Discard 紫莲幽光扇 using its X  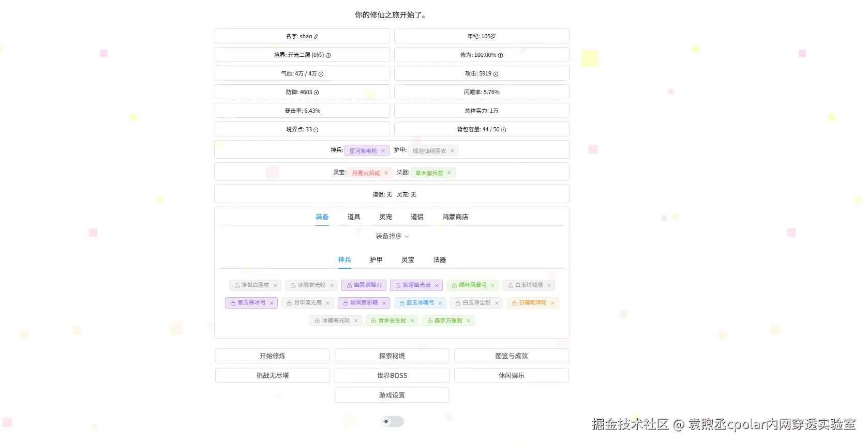[437, 285]
